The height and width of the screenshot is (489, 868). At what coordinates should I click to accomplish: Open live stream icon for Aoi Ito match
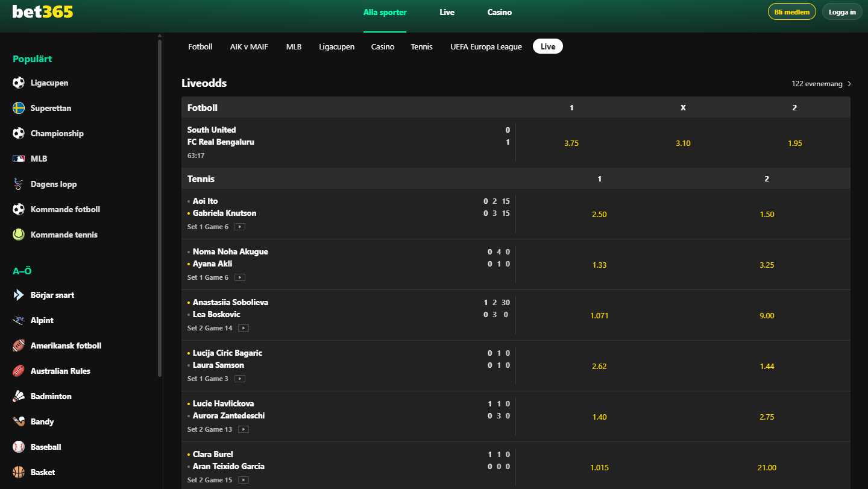[x=240, y=227]
